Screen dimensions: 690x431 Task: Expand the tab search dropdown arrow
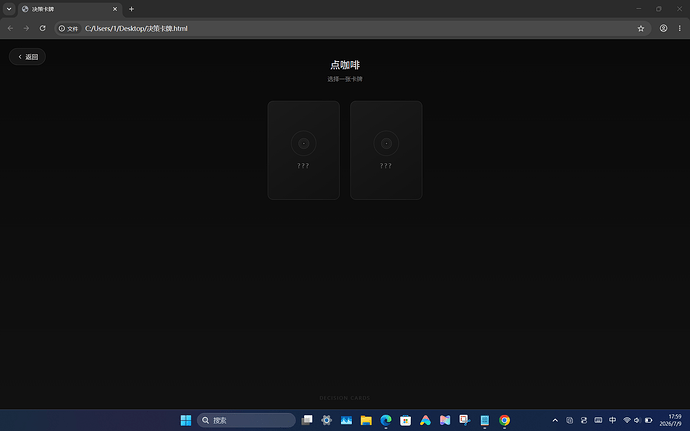(x=9, y=9)
